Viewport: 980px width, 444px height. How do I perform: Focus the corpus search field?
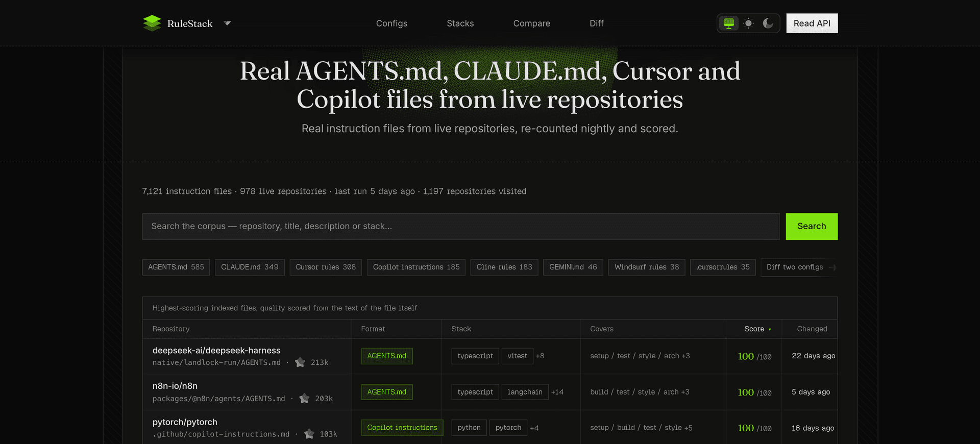(x=460, y=227)
